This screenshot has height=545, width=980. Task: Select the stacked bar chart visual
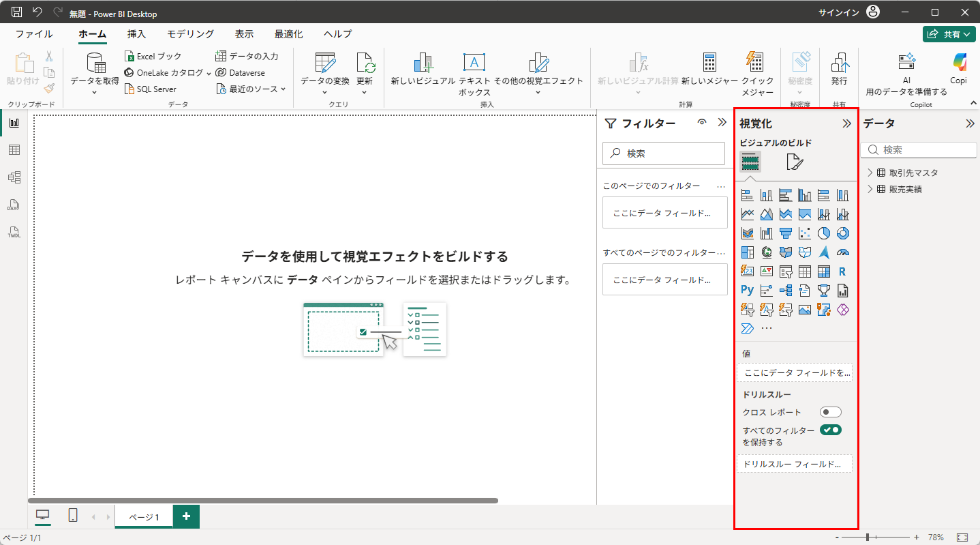pos(748,195)
